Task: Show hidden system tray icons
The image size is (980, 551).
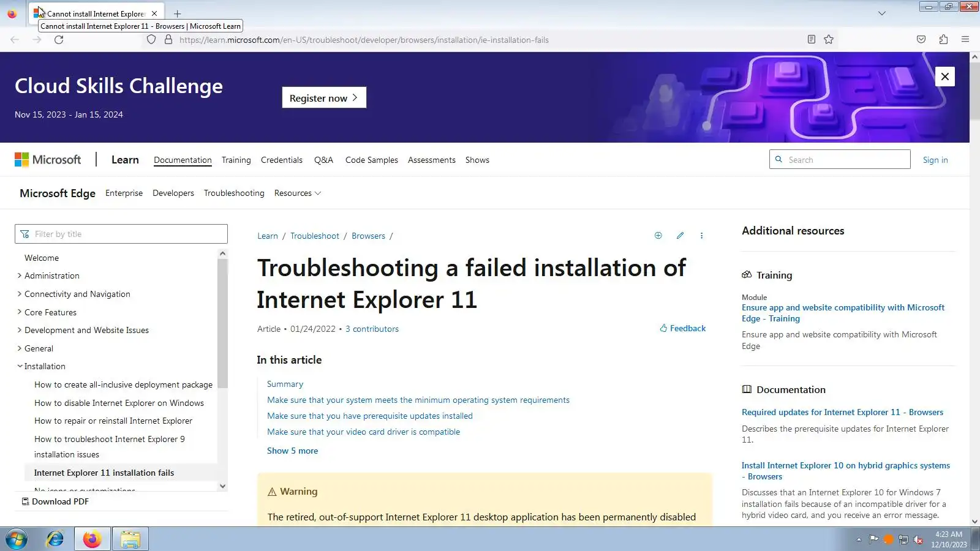Action: click(859, 539)
